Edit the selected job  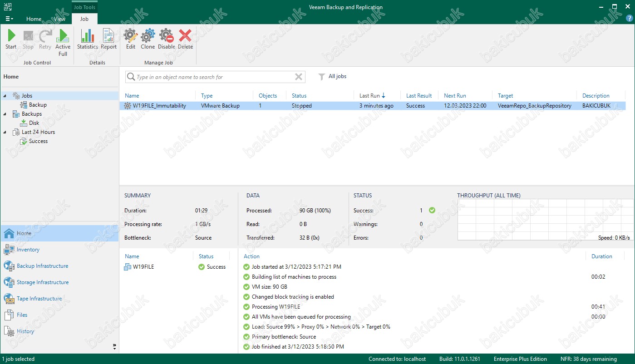131,39
